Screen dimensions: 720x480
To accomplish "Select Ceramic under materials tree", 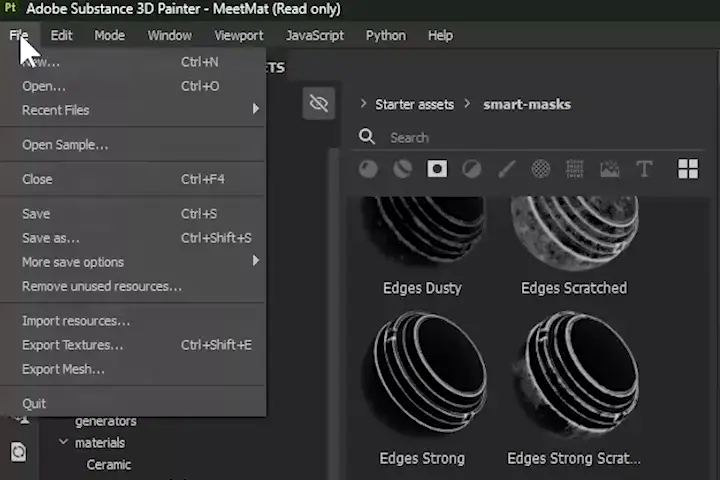I will coord(109,465).
